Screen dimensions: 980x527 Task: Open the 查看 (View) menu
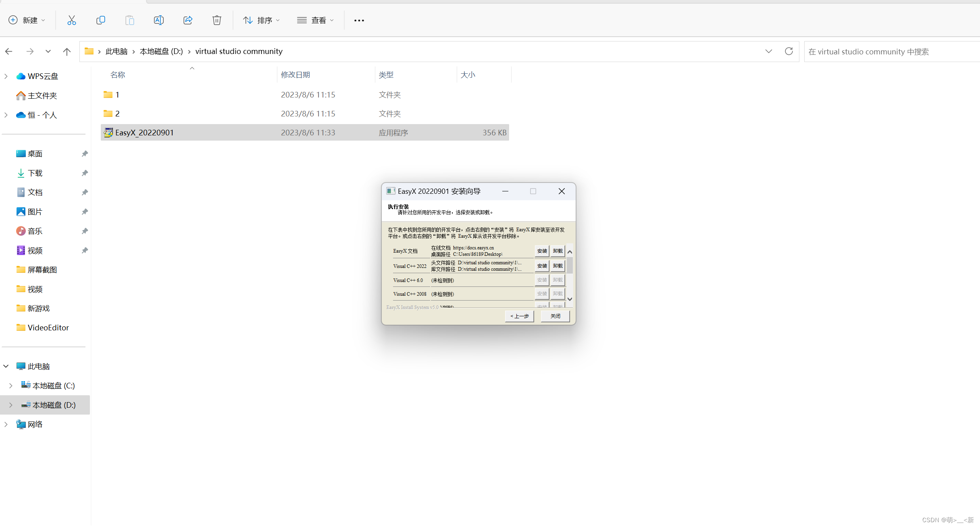[x=315, y=20]
